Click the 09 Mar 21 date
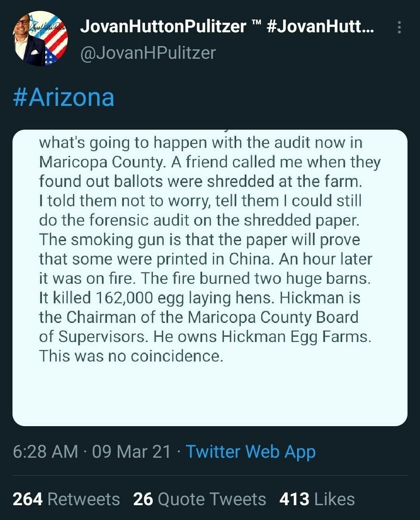This screenshot has width=420, height=520. [131, 452]
